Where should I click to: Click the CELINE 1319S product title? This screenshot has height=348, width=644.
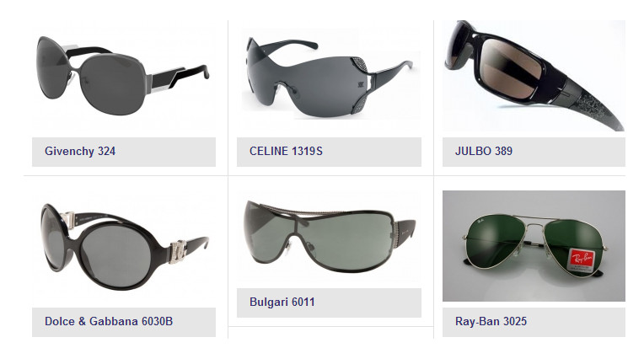point(286,151)
